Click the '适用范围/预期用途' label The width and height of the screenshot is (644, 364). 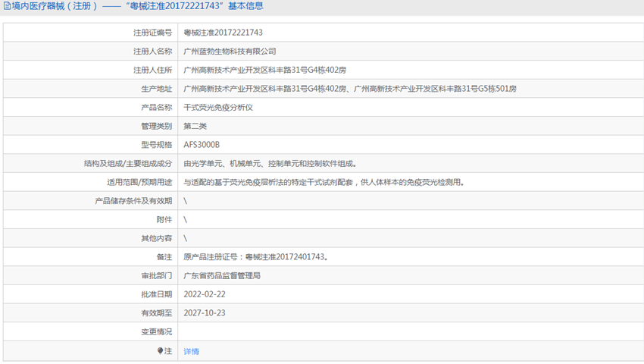139,182
